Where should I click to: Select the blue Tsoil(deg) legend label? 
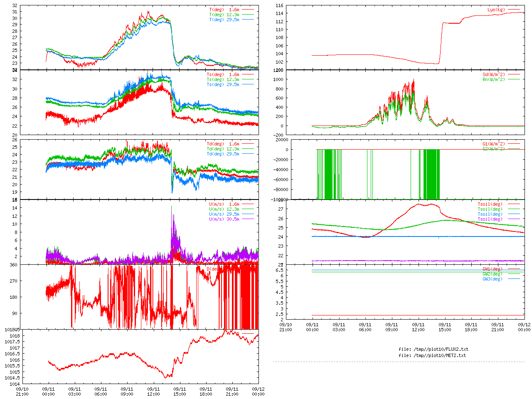tap(490, 214)
